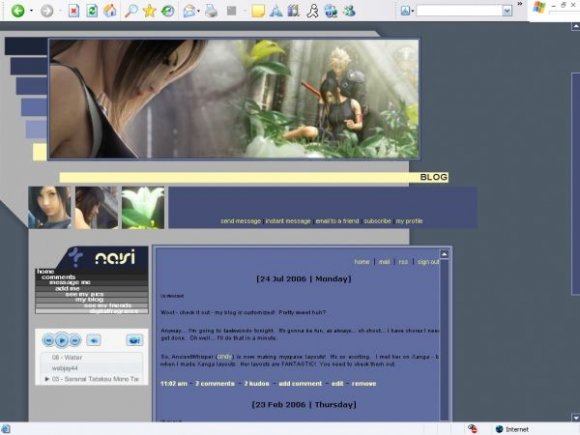This screenshot has height=435, width=580.
Task: Expand the Mail icon dropdown arrow
Action: point(199,11)
